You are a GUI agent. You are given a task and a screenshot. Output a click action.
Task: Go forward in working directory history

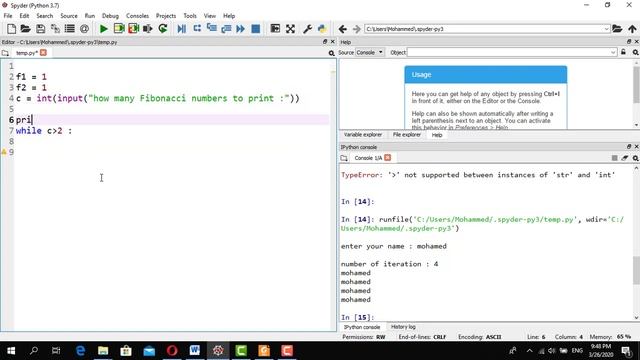point(356,29)
